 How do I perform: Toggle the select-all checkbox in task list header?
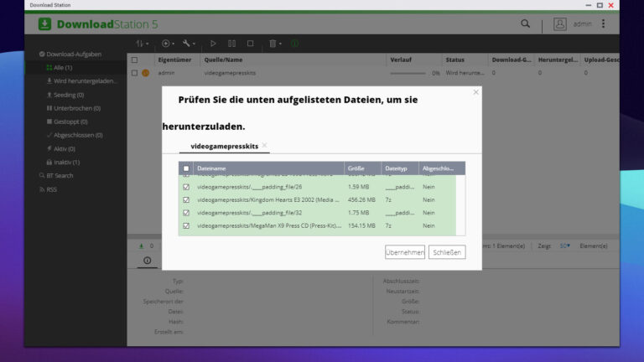pyautogui.click(x=134, y=60)
